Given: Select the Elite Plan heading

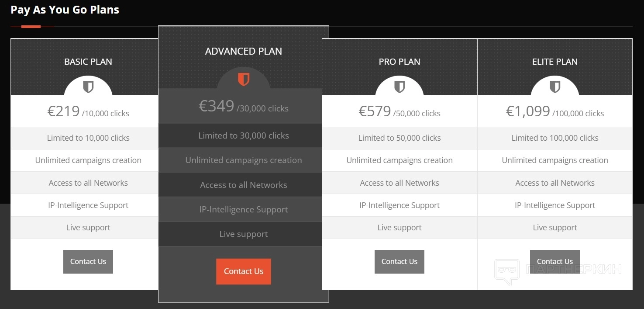Looking at the screenshot, I should 555,62.
